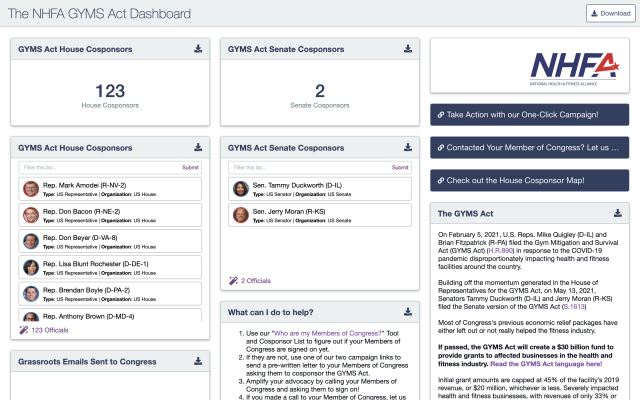Open Rep. Don Bacon (R-NE-2) entry
This screenshot has width=640, height=400.
click(x=110, y=215)
